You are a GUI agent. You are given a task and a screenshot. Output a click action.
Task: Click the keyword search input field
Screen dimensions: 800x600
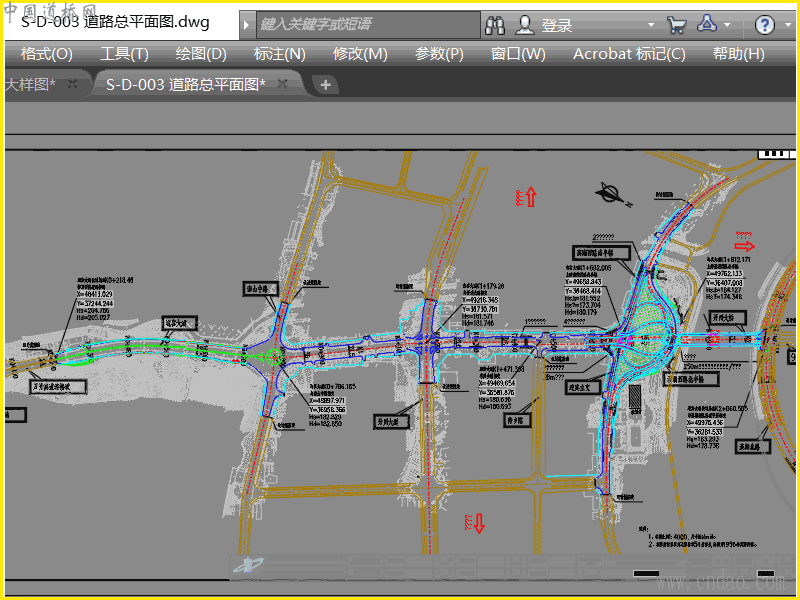368,24
